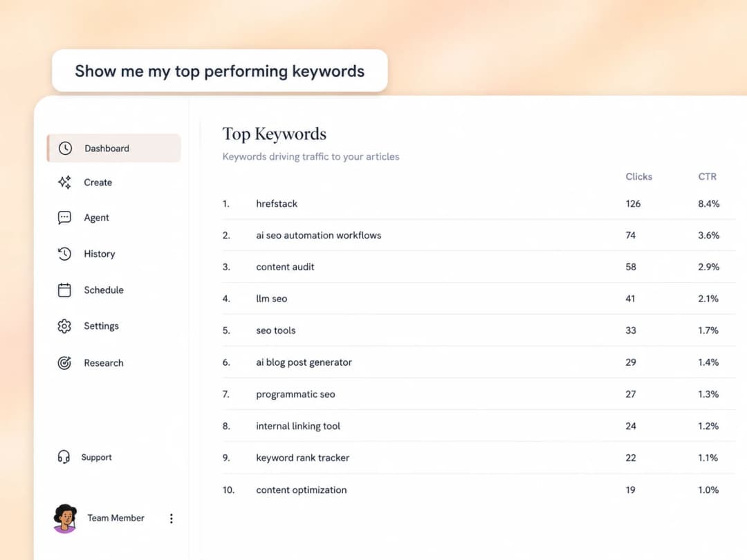Image resolution: width=747 pixels, height=560 pixels.
Task: Click the 41 clicks for llm seo
Action: pyautogui.click(x=630, y=299)
